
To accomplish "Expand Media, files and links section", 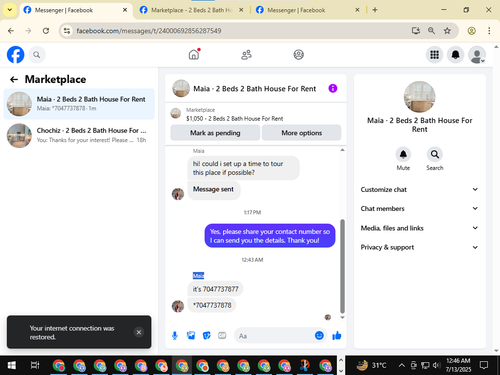I will (419, 228).
